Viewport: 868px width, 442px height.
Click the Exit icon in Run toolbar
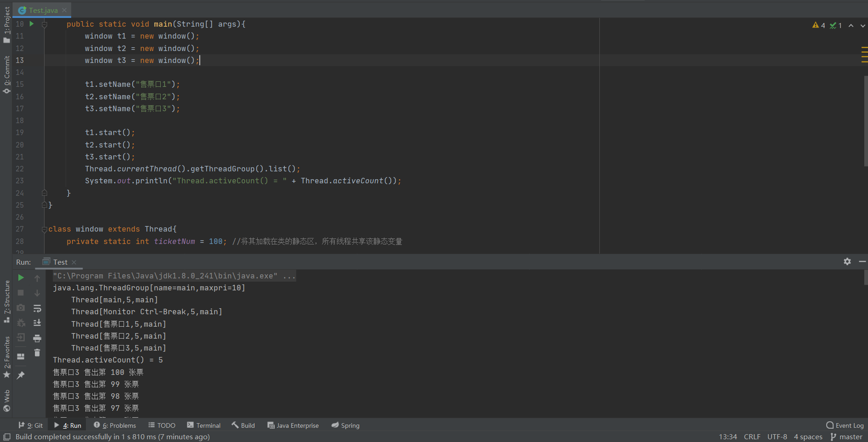21,338
